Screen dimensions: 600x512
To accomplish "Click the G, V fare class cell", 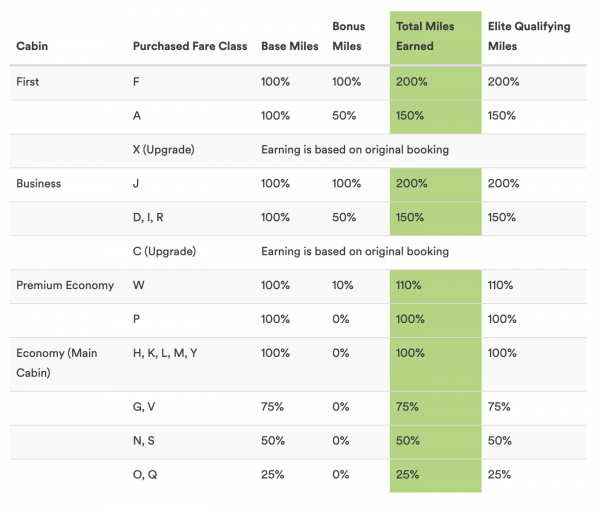I will (x=144, y=406).
